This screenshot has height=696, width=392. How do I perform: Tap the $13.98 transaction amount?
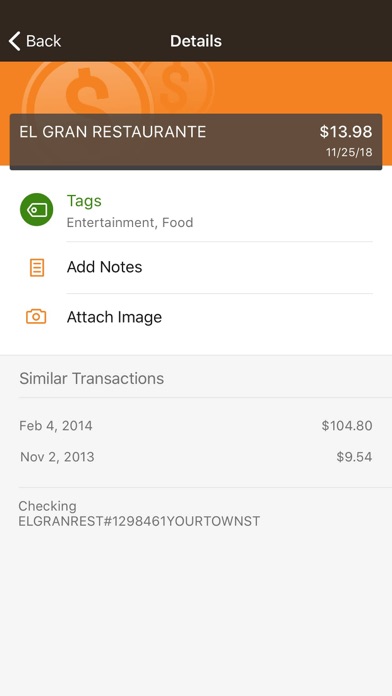346,132
